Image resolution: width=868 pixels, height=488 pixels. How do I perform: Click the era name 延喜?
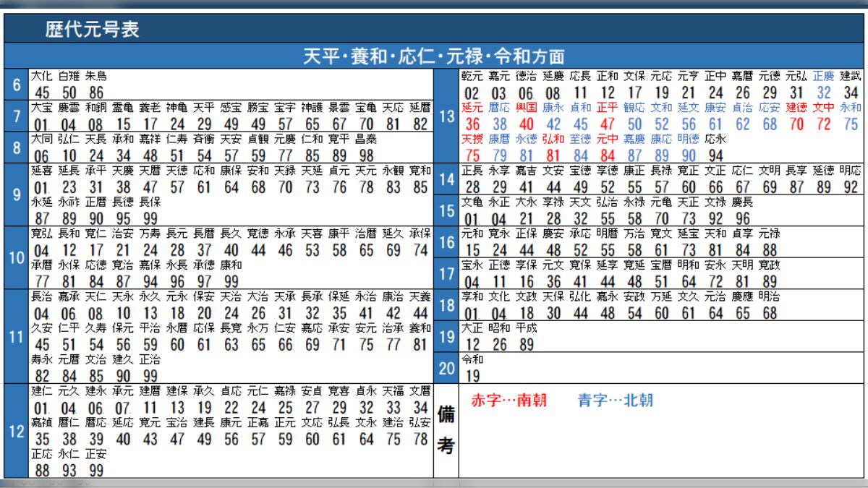pyautogui.click(x=42, y=171)
